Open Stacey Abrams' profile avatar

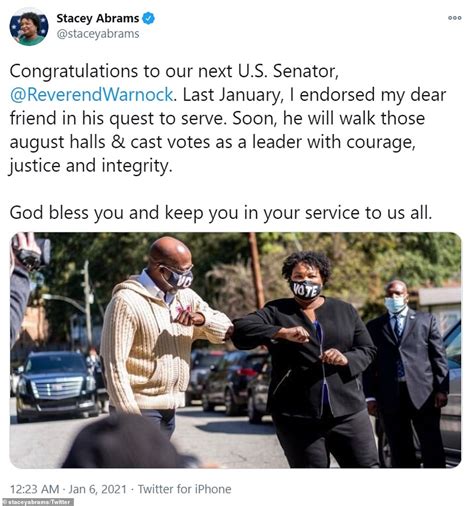tap(29, 27)
